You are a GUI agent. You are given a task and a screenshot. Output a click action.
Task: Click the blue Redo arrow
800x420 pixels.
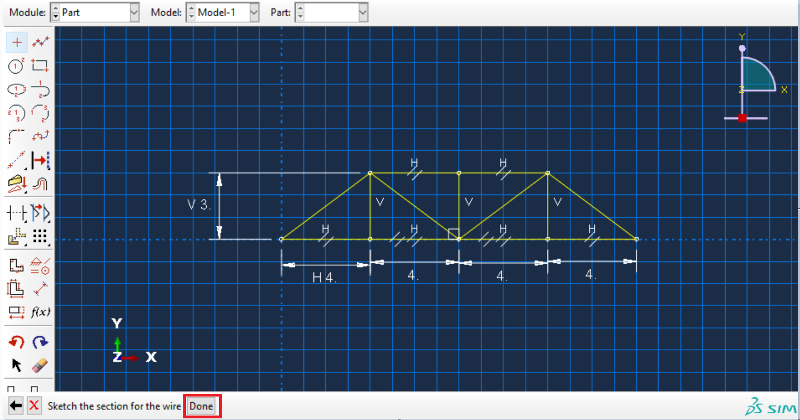pyautogui.click(x=40, y=341)
